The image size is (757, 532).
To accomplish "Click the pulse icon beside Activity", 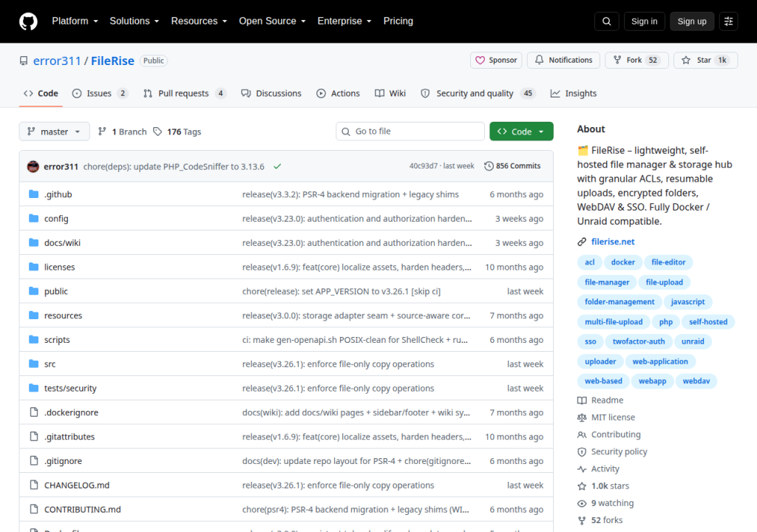I will [582, 468].
